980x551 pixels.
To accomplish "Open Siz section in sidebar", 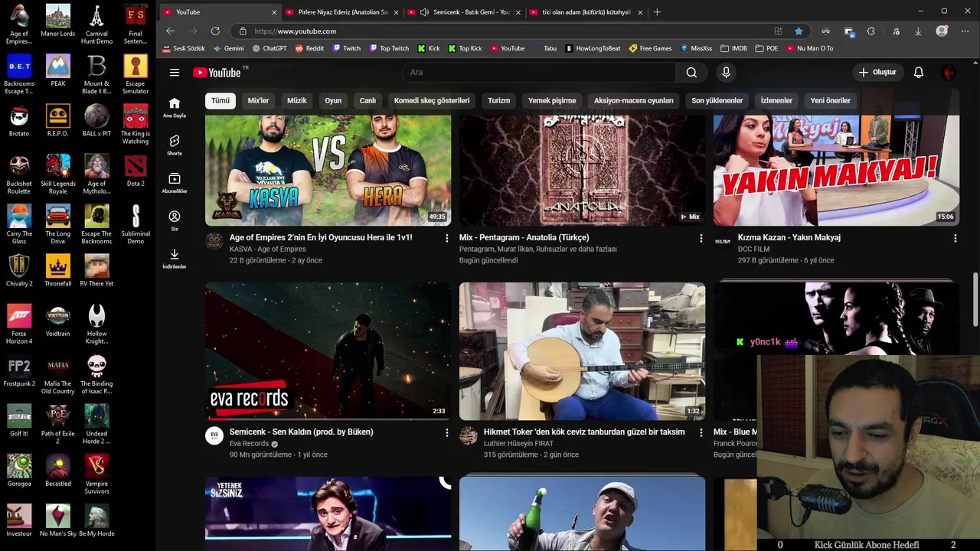I will [175, 221].
